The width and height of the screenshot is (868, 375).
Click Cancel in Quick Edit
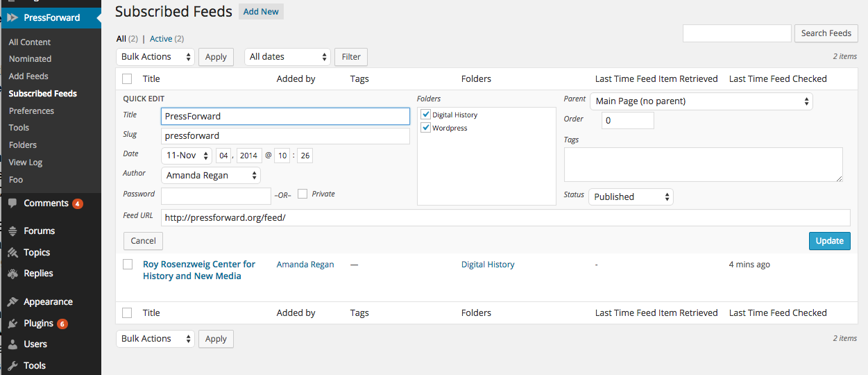coord(143,241)
